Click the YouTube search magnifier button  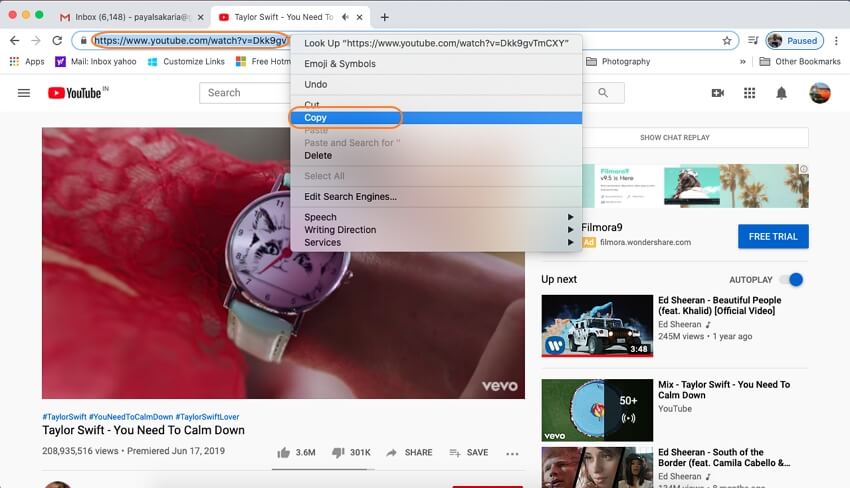(603, 93)
